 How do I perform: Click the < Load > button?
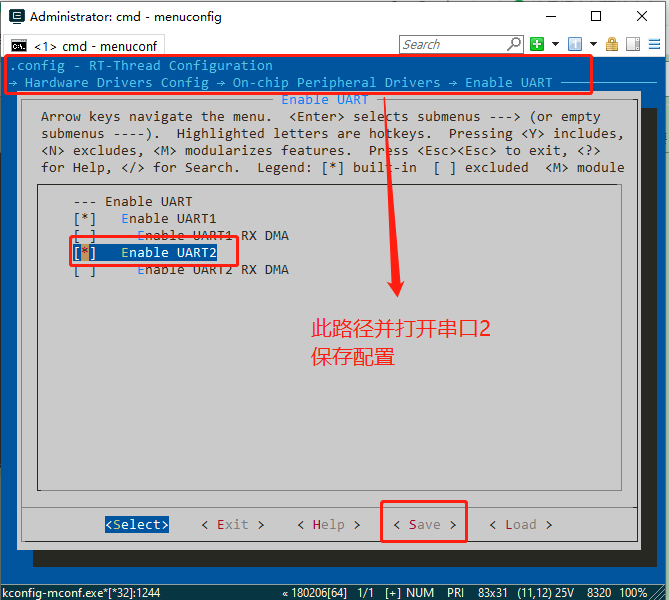521,524
